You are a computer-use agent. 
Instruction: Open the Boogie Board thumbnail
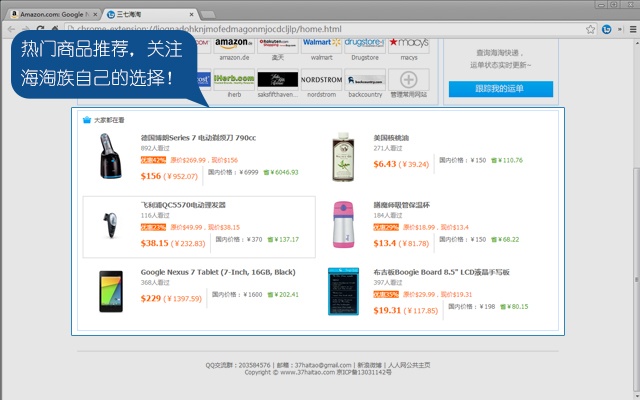(343, 291)
